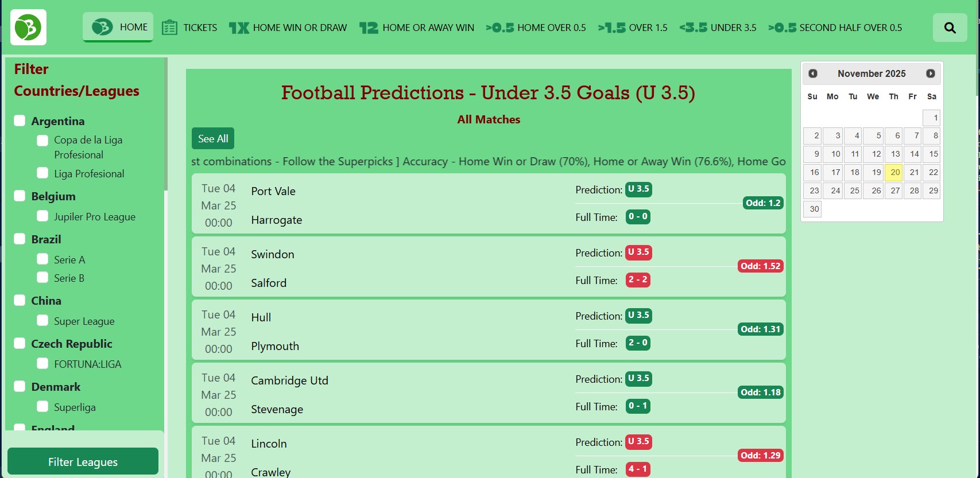Click the 1X Home Win or Draw icon

239,28
